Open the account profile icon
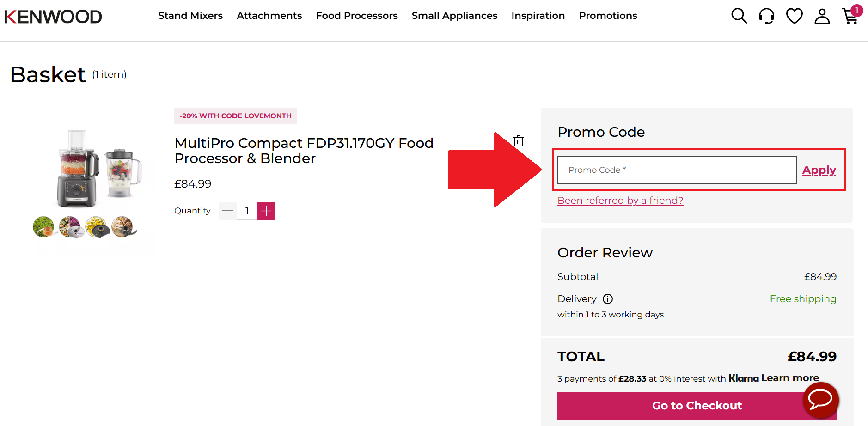The image size is (868, 426). tap(822, 17)
